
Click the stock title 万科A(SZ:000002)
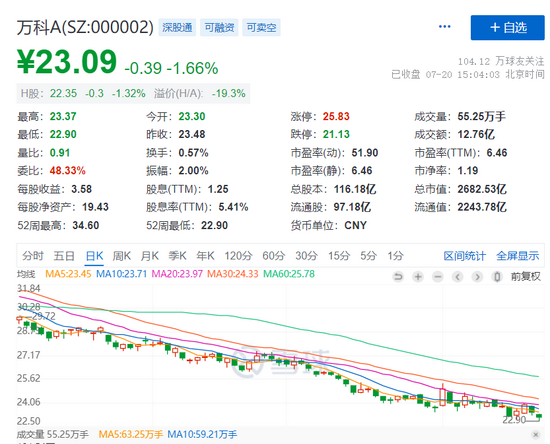85,27
